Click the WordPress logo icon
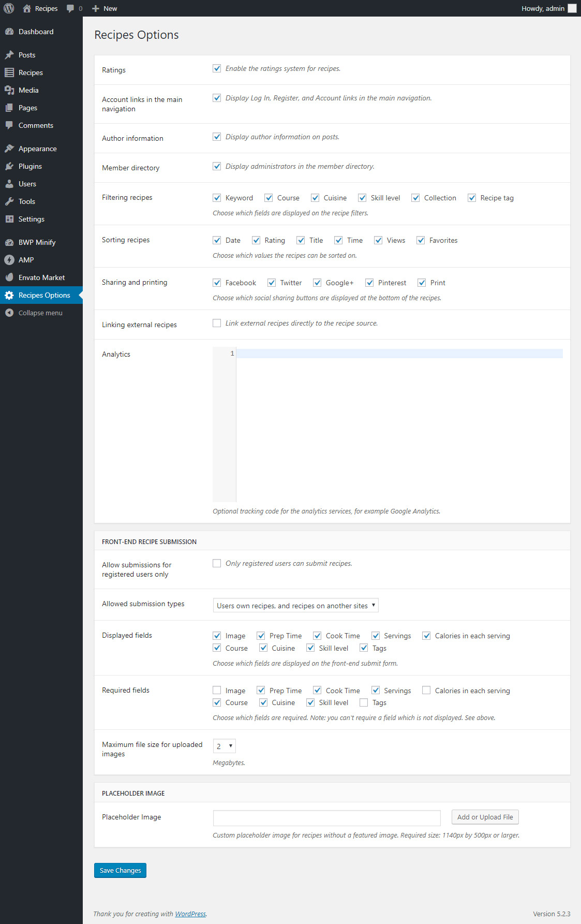581x924 pixels. click(9, 8)
